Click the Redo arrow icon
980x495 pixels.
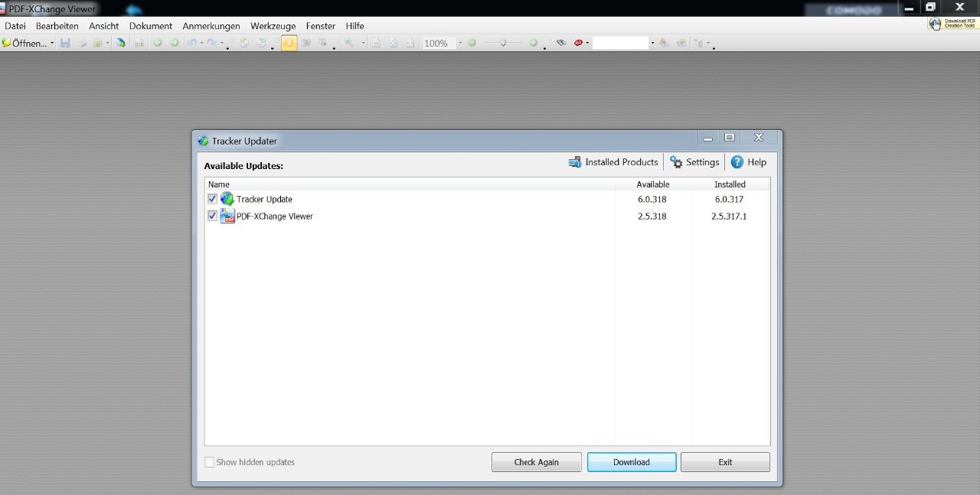pyautogui.click(x=212, y=43)
